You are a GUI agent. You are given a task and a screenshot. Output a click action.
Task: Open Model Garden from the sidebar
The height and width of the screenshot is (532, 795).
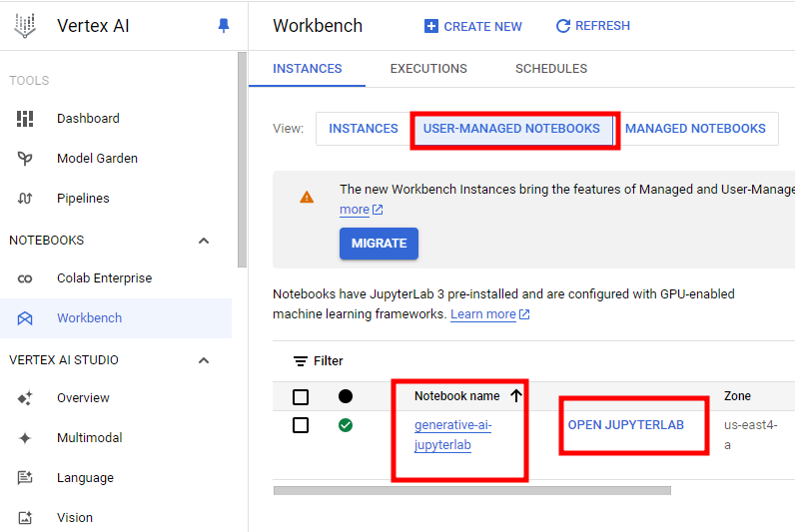coord(97,159)
